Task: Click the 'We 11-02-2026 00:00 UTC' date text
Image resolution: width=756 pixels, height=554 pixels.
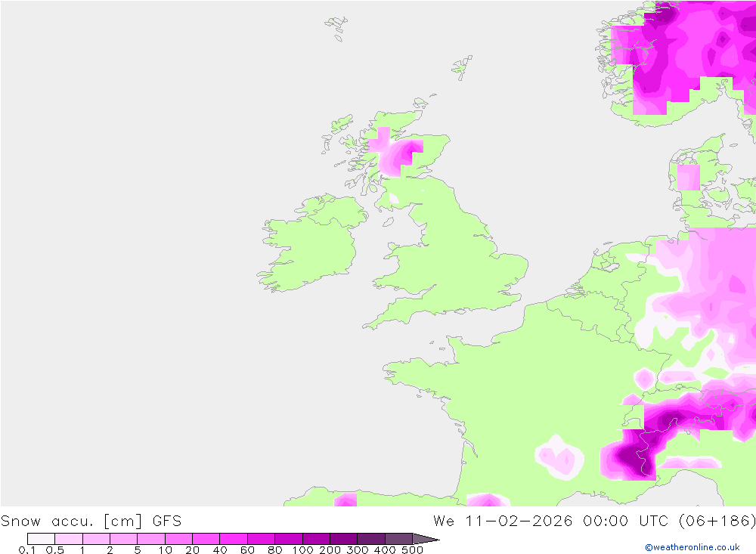Action: [550, 522]
